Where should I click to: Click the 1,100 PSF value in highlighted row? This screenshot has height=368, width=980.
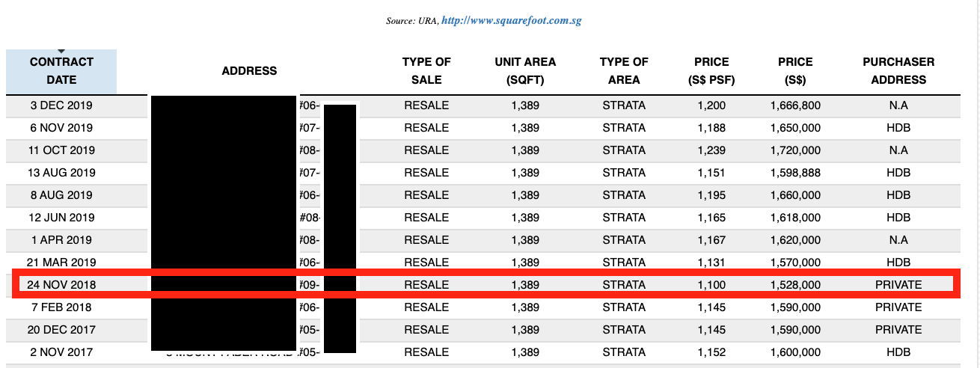tap(711, 285)
